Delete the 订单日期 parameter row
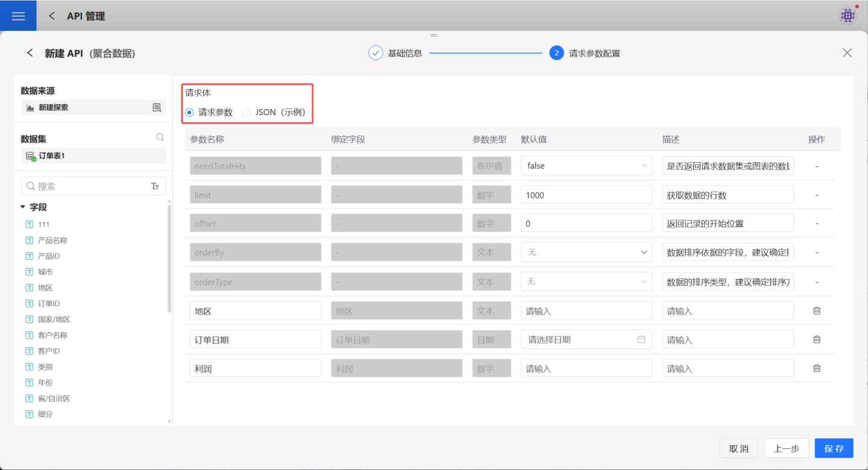 point(817,340)
